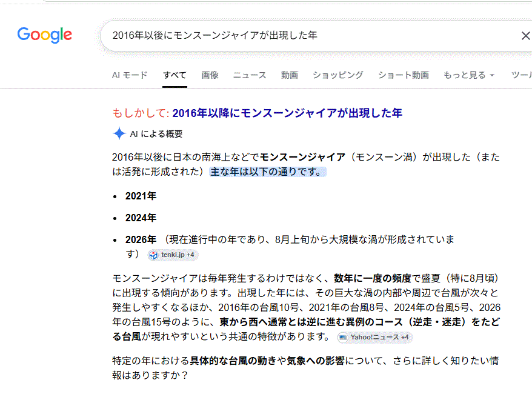Click the 2021年 bullet item
Image resolution: width=532 pixels, height=394 pixels.
pyautogui.click(x=141, y=196)
